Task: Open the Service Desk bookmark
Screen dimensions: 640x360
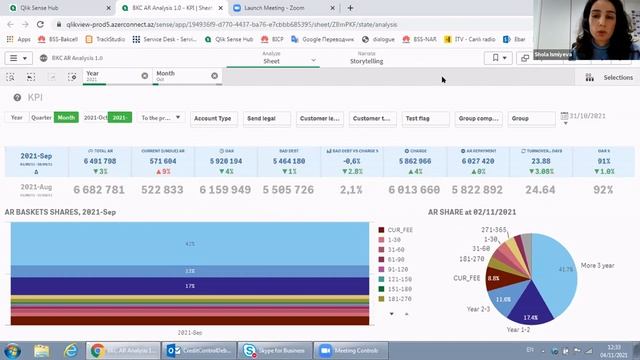Action: coord(164,39)
